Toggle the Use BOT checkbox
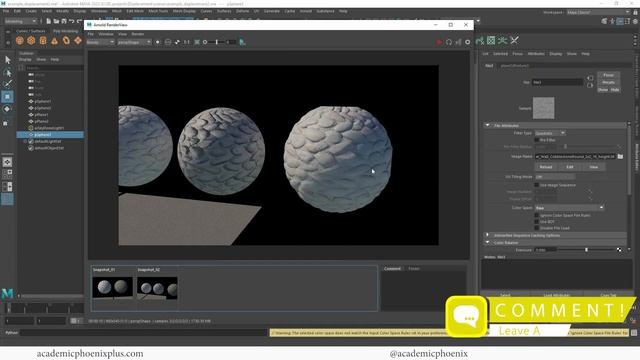 [x=537, y=222]
